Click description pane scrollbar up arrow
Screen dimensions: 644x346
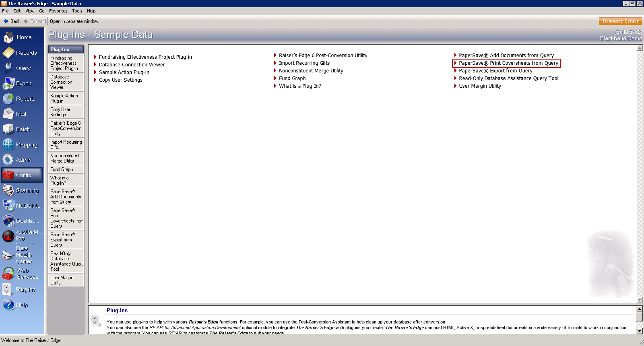[640, 309]
